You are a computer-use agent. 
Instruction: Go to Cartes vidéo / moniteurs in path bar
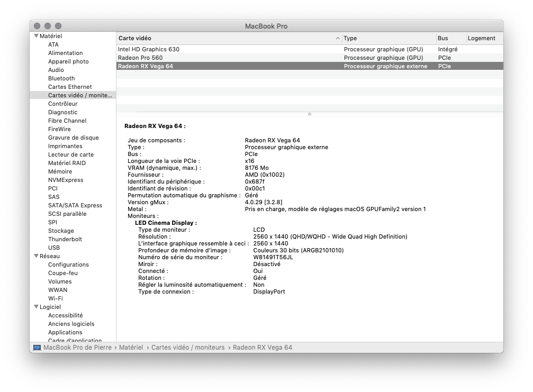[x=188, y=348]
